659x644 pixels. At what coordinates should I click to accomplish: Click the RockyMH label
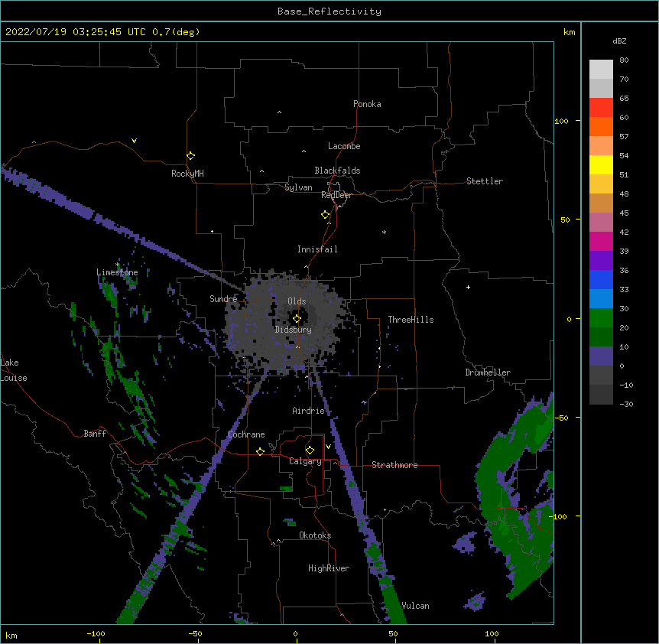point(187,174)
